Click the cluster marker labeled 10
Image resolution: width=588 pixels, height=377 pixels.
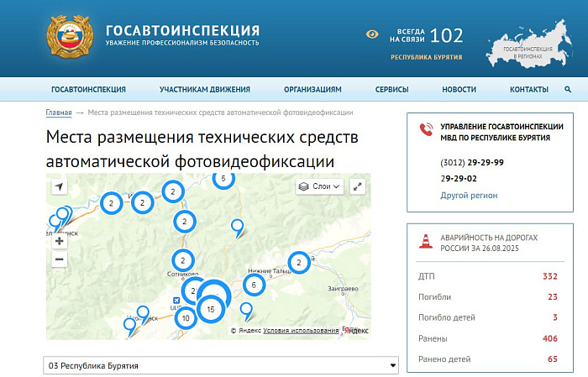tap(186, 318)
